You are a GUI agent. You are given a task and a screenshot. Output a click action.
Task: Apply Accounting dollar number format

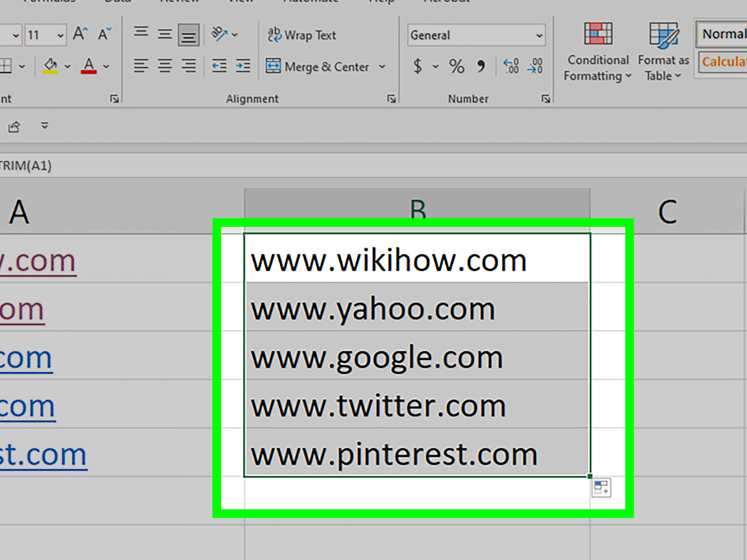click(x=418, y=66)
